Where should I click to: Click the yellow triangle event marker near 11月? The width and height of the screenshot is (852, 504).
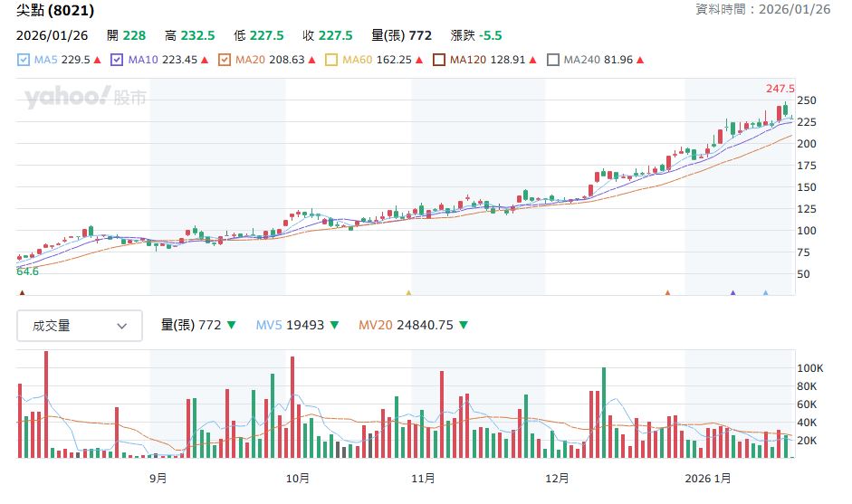point(408,292)
